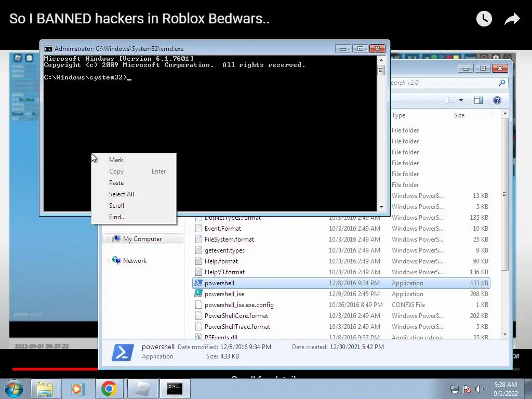Toggle the preview pane icon in Explorer
This screenshot has height=399, width=532.
[478, 100]
